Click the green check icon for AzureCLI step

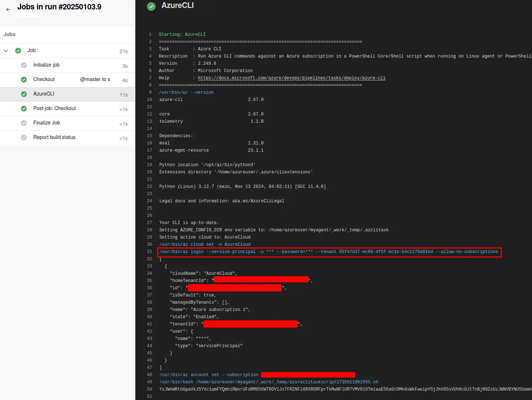click(x=24, y=94)
